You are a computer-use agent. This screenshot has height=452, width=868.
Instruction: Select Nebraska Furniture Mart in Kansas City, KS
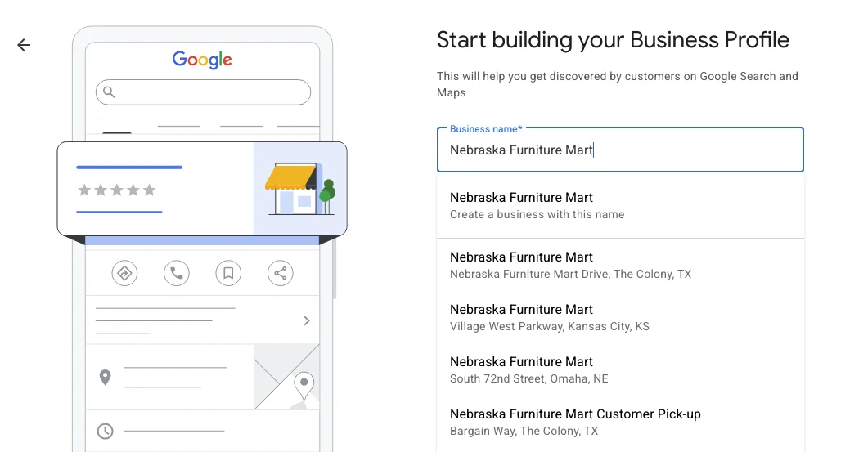pyautogui.click(x=620, y=318)
